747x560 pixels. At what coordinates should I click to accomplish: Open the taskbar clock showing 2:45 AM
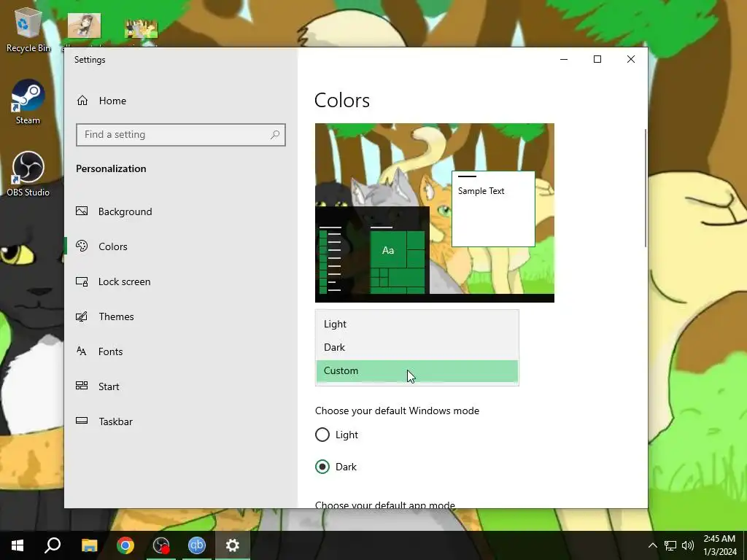[x=719, y=545]
